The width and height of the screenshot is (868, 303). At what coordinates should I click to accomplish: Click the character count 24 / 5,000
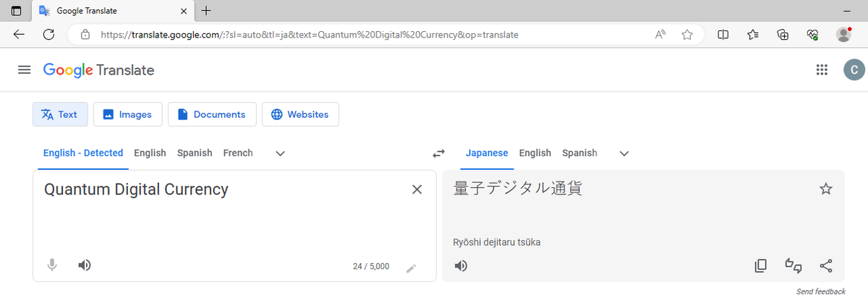(x=371, y=266)
